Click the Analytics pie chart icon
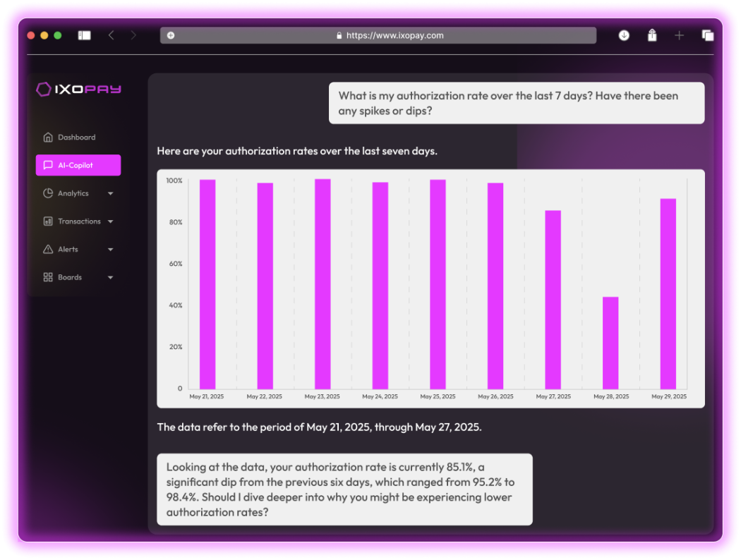This screenshot has height=560, width=741. click(x=48, y=193)
